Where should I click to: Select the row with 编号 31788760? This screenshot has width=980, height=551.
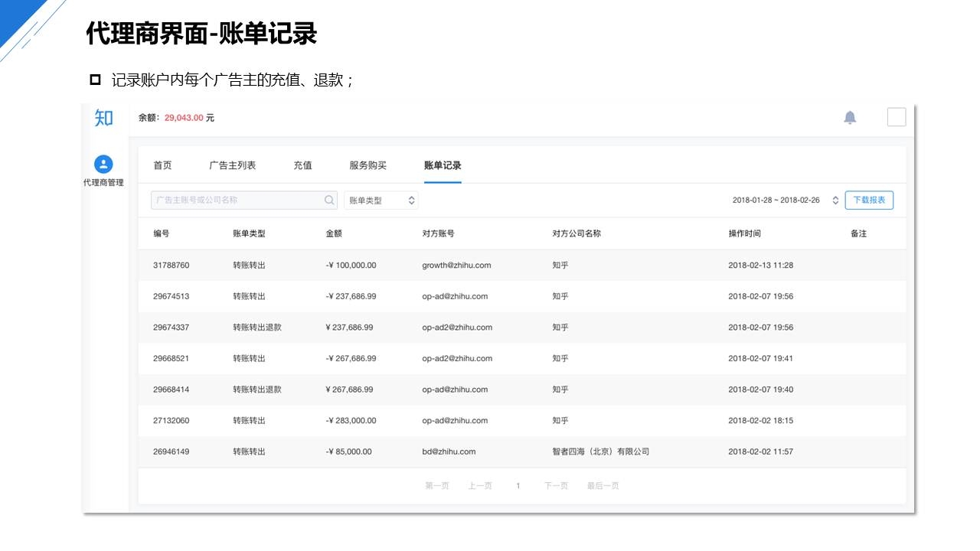(x=171, y=266)
